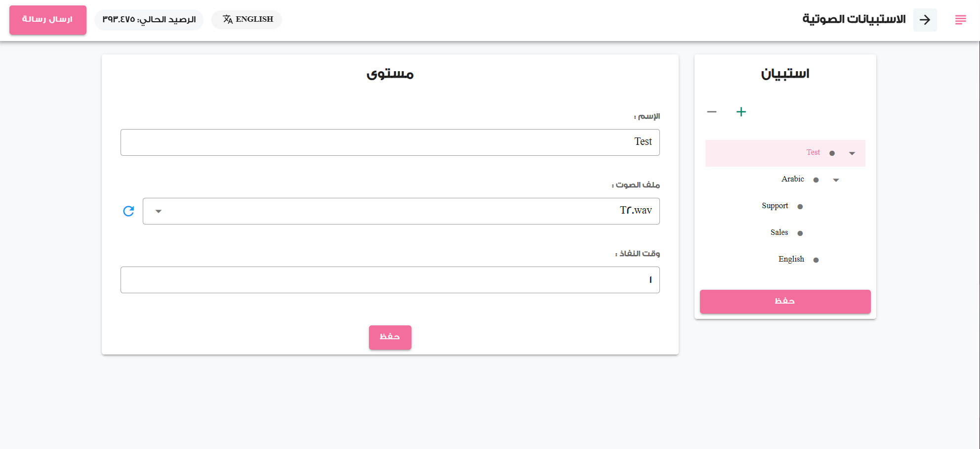Remove the node using the minus icon
This screenshot has height=449, width=980.
coord(712,112)
